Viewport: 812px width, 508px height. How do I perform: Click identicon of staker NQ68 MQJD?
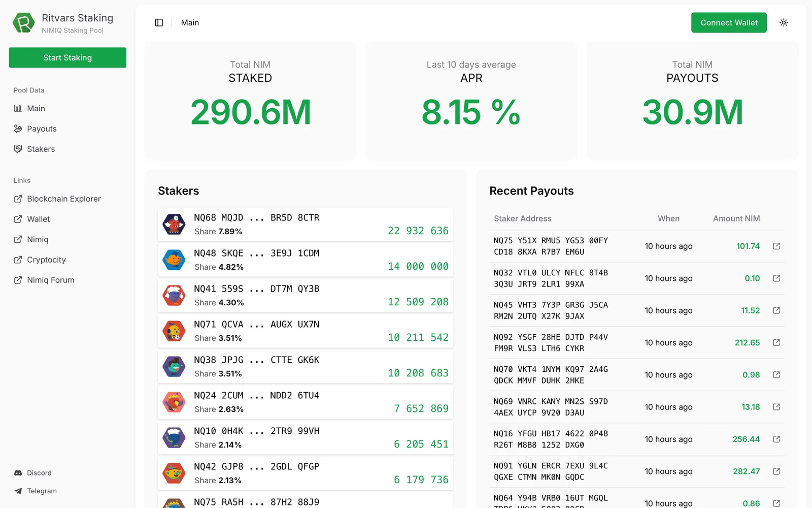click(174, 224)
